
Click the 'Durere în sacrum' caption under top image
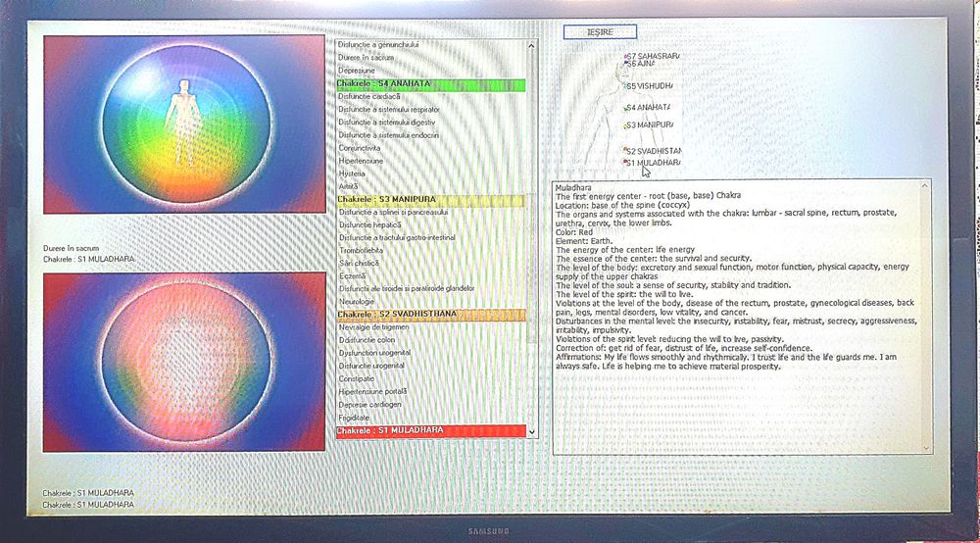point(71,248)
